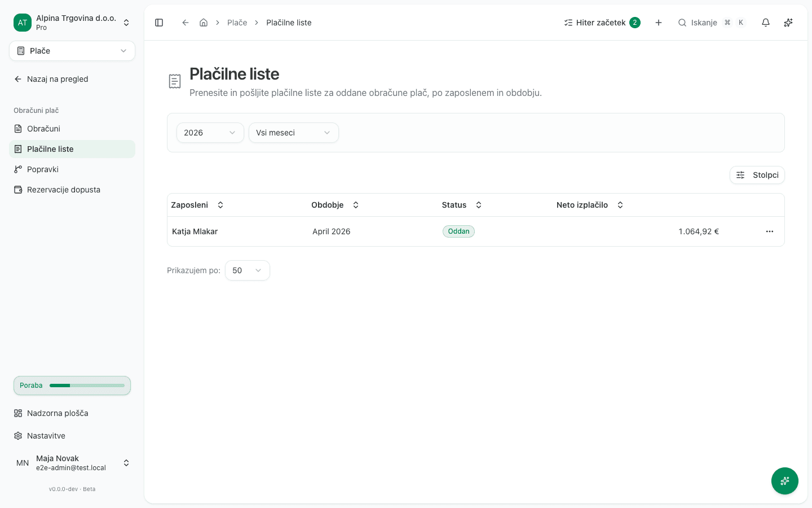
Task: Sort by Neto izplačilo column
Action: tap(590, 205)
